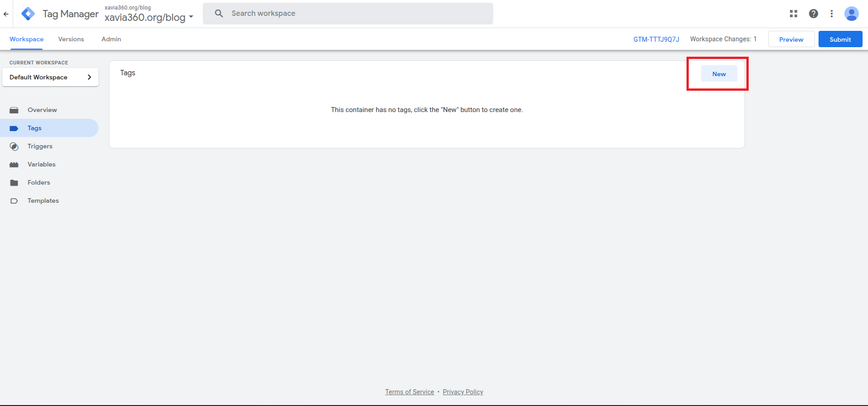Open the GTM-TTTJ9Q7J container ID link

pos(656,39)
